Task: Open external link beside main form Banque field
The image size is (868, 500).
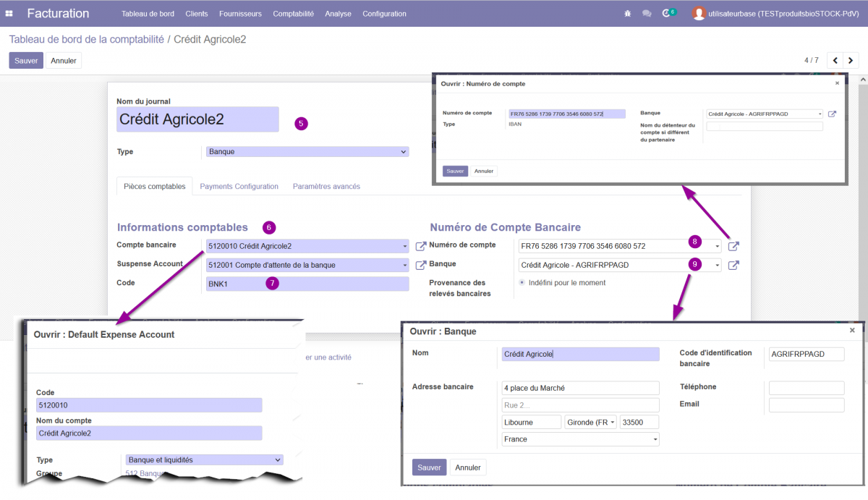Action: coord(733,265)
